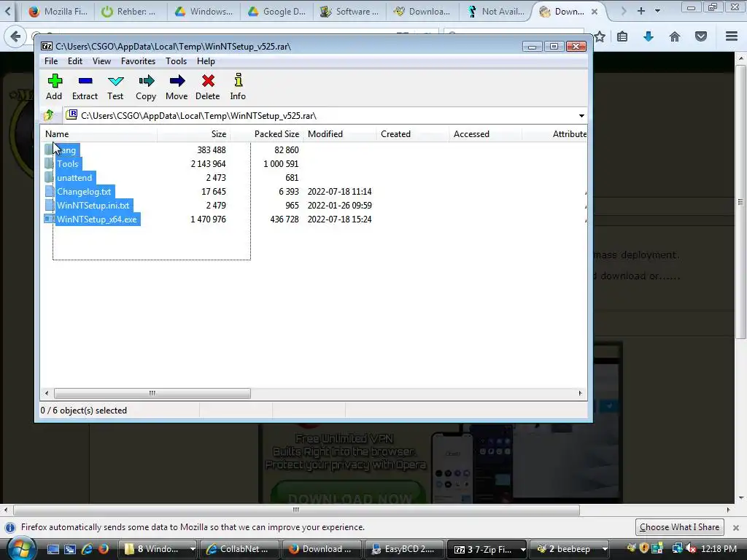Screen dimensions: 747x560
Task: Switch to the Mozilla Fi... browser tab
Action: [x=58, y=12]
